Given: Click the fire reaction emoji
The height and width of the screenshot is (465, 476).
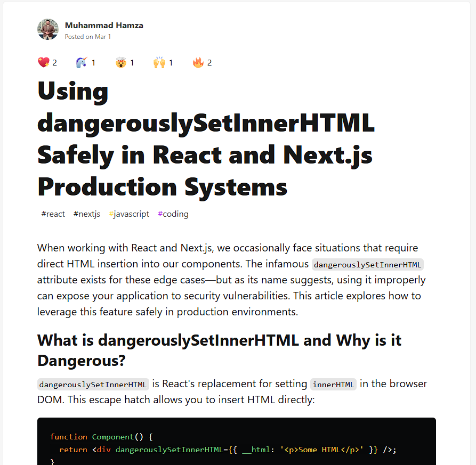Looking at the screenshot, I should pos(198,63).
